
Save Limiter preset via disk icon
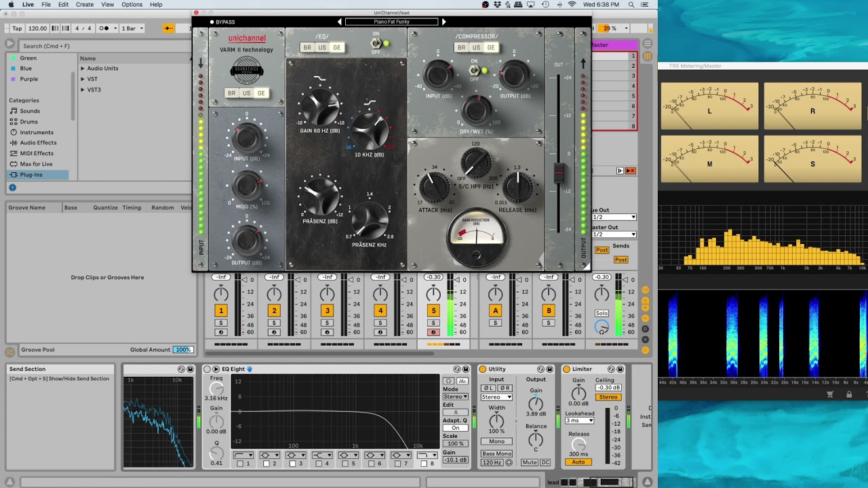[620, 369]
